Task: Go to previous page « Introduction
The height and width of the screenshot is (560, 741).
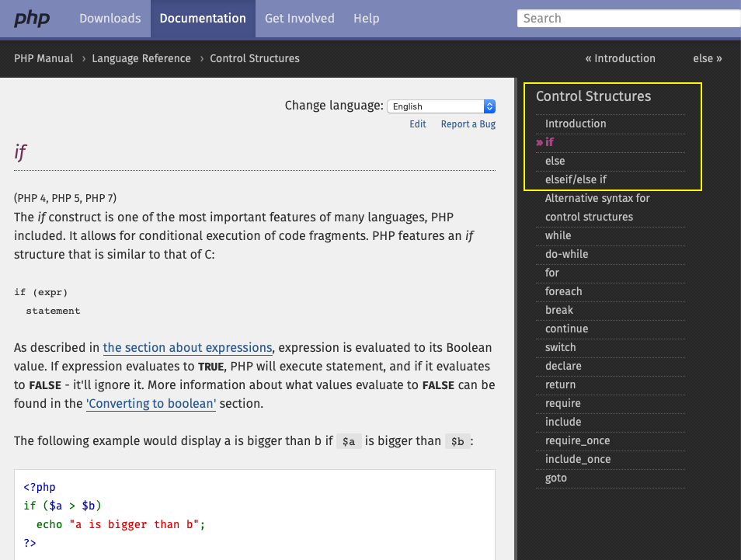Action: click(x=620, y=58)
